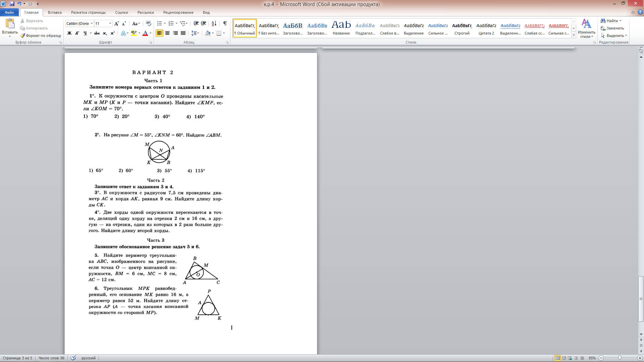Toggle align text left
644x362 pixels.
[159, 33]
